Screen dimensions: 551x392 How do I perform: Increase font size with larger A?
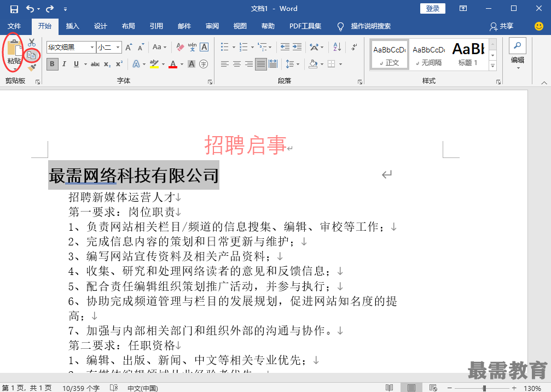tap(129, 47)
